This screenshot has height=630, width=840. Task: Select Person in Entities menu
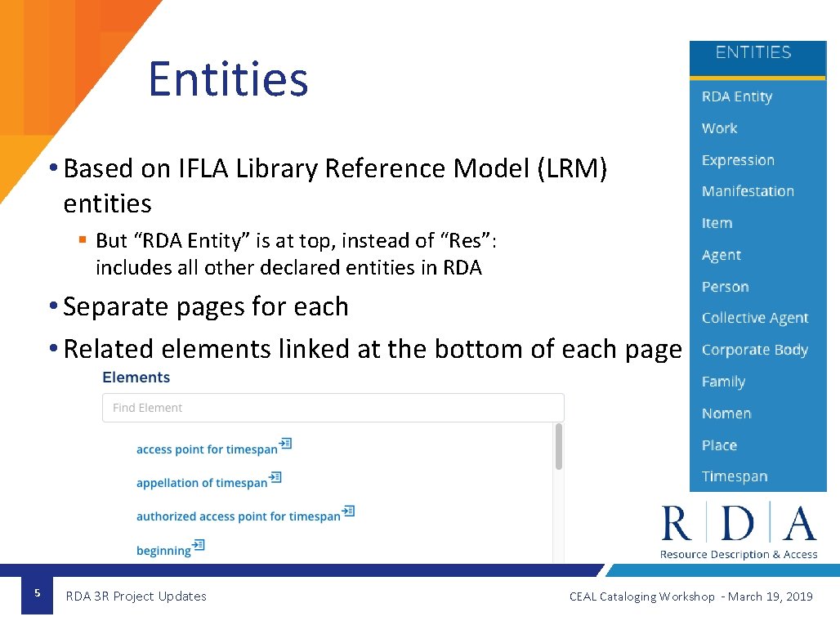click(725, 287)
